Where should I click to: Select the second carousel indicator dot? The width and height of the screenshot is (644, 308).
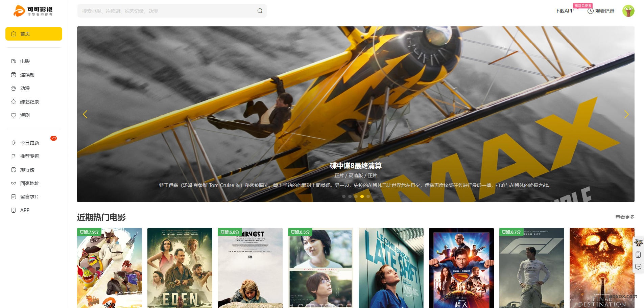350,196
